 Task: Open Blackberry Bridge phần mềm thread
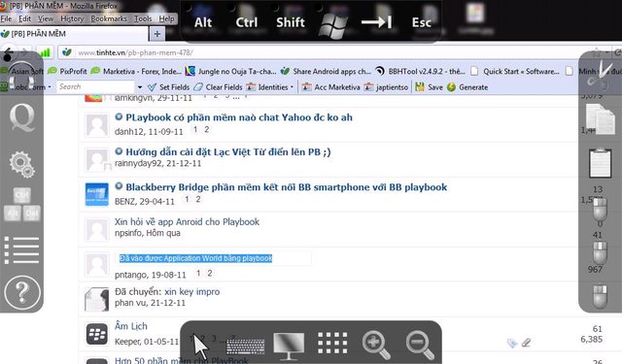pyautogui.click(x=286, y=187)
